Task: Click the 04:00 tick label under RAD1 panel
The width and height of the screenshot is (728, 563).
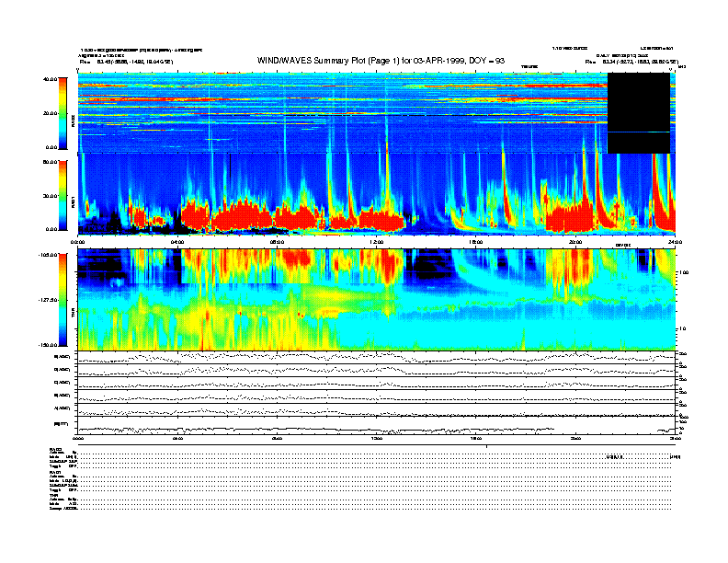Action: tap(177, 242)
